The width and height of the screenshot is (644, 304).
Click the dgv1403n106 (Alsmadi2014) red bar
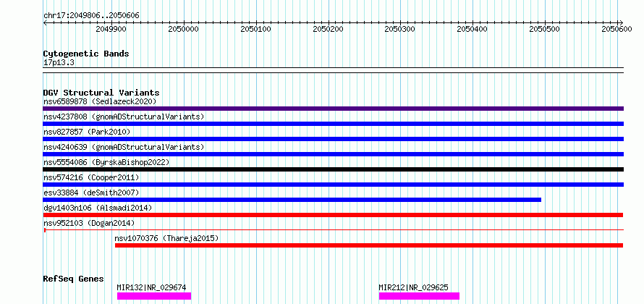(333, 215)
